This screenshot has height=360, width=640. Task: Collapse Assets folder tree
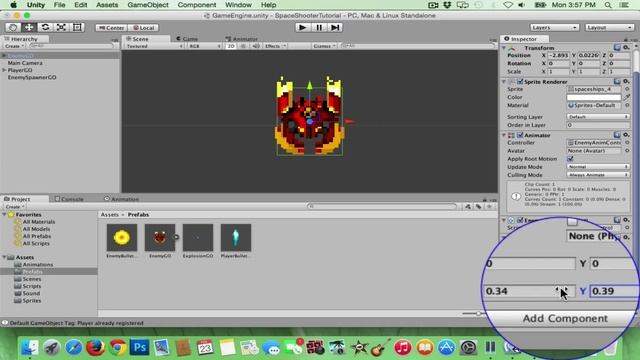click(x=4, y=257)
